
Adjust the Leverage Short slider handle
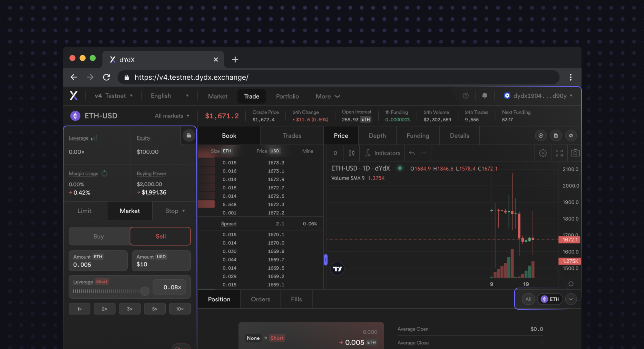[x=145, y=291]
